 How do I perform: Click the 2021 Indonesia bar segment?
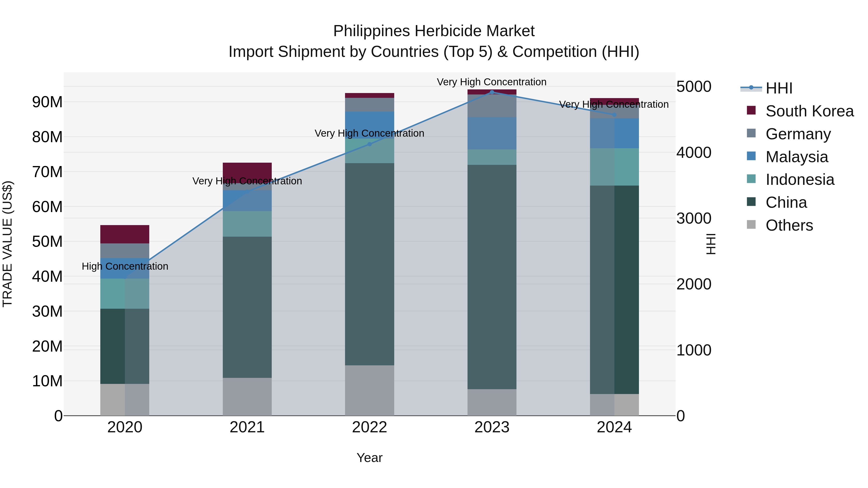247,224
